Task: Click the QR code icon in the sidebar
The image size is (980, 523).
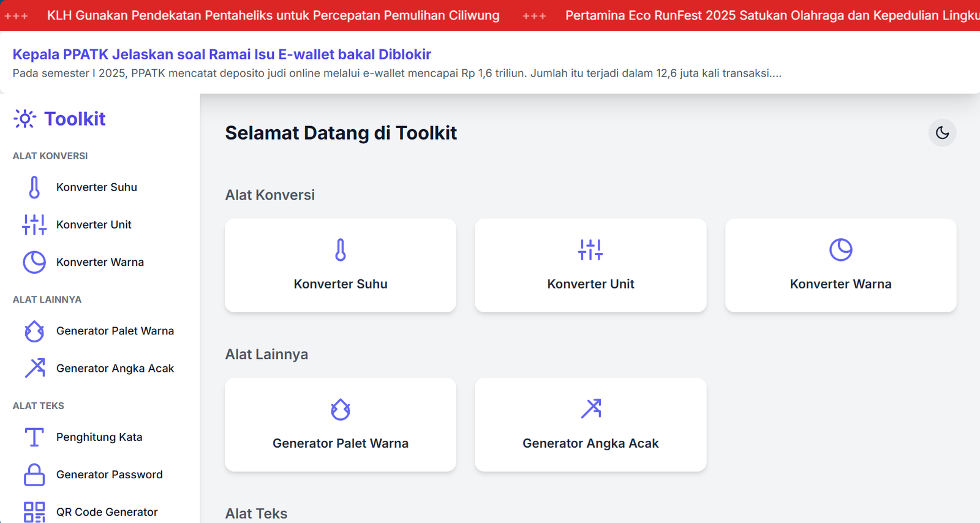Action: pyautogui.click(x=34, y=511)
